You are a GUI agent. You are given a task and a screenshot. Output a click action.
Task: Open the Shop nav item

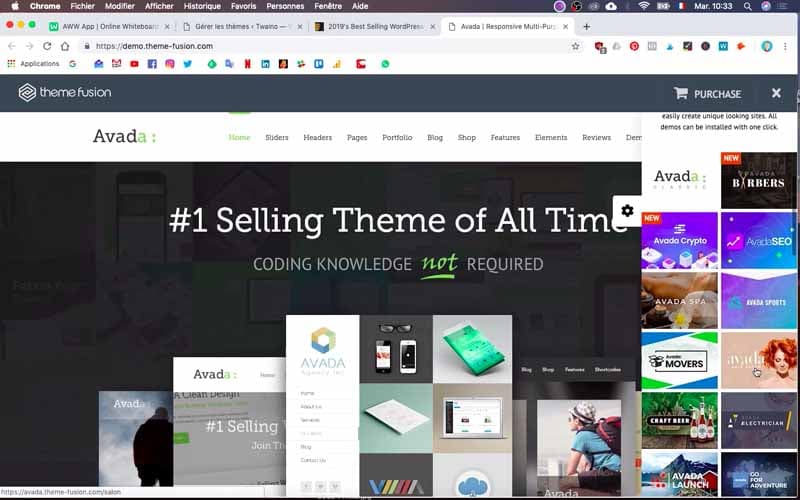[x=466, y=137]
